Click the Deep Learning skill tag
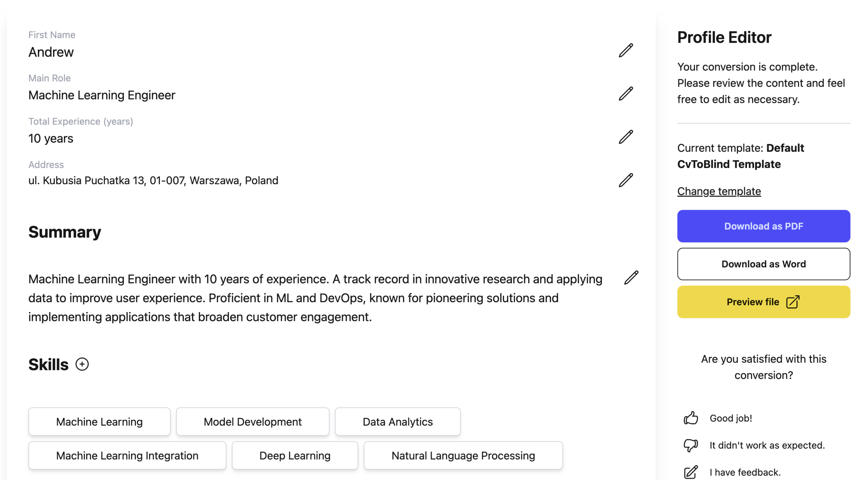 (x=295, y=455)
